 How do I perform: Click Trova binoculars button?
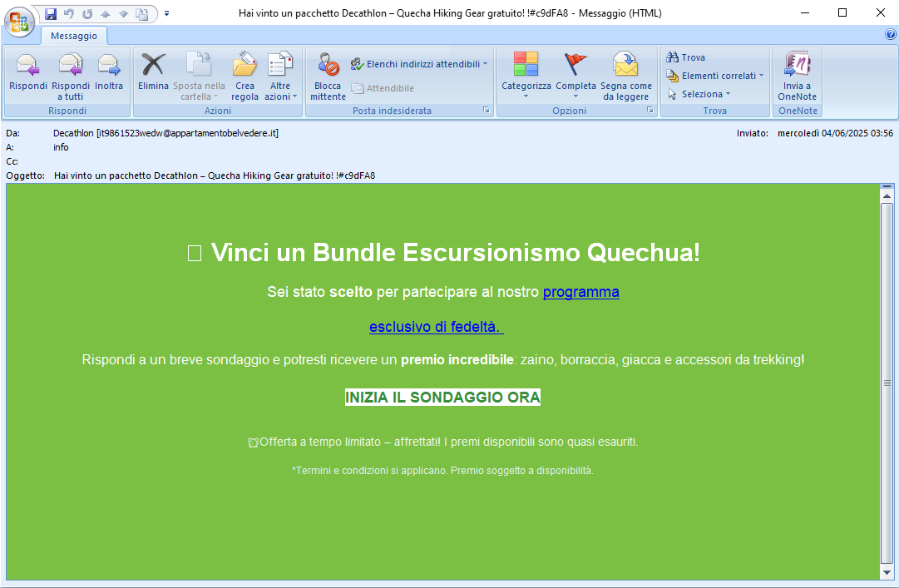click(x=686, y=57)
